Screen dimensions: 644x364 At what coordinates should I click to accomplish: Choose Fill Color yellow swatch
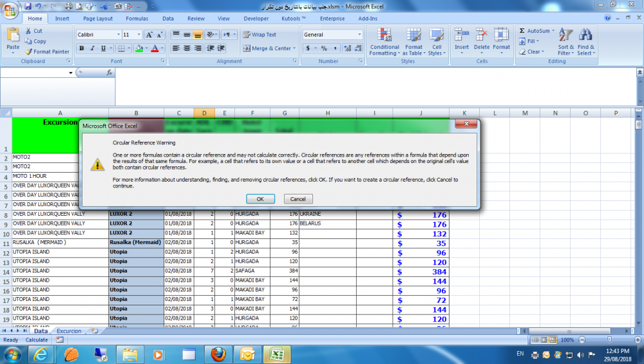pyautogui.click(x=139, y=48)
